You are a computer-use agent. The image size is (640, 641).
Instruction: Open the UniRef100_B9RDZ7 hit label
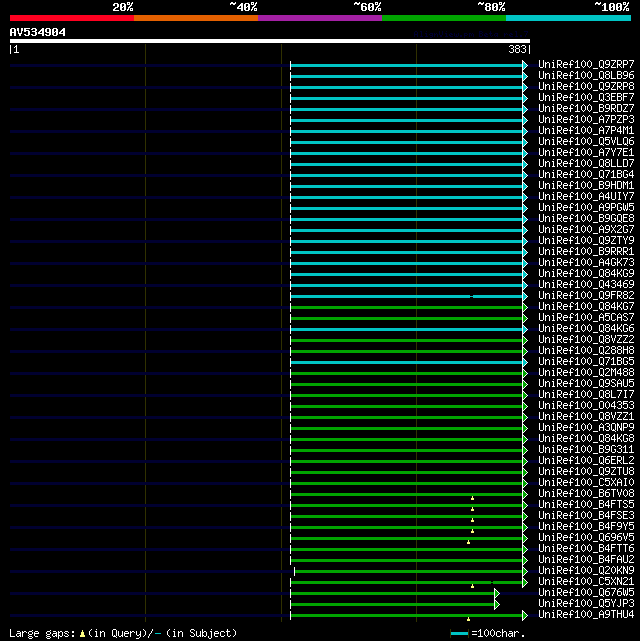[586, 108]
